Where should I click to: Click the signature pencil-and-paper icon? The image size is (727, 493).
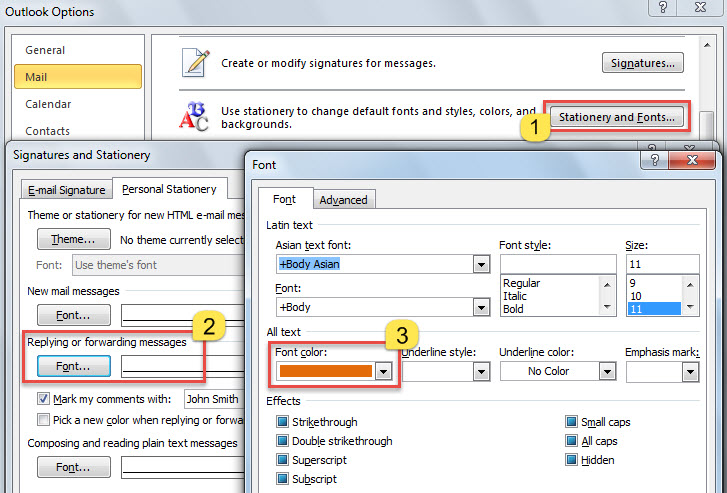[194, 62]
